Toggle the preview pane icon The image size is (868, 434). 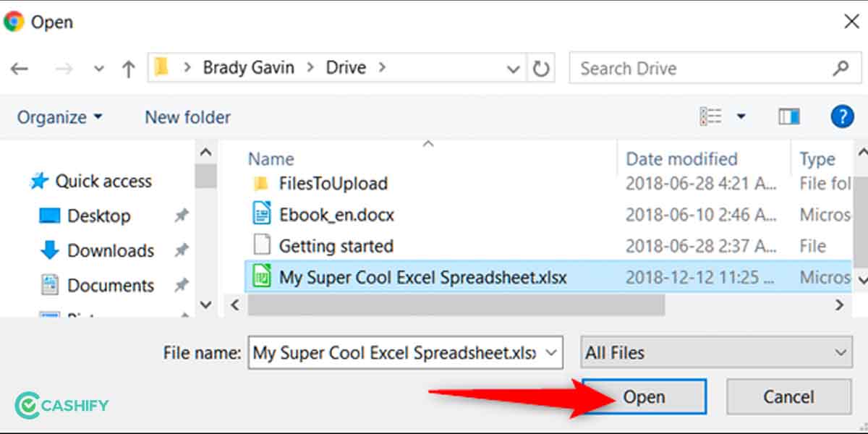pyautogui.click(x=788, y=116)
